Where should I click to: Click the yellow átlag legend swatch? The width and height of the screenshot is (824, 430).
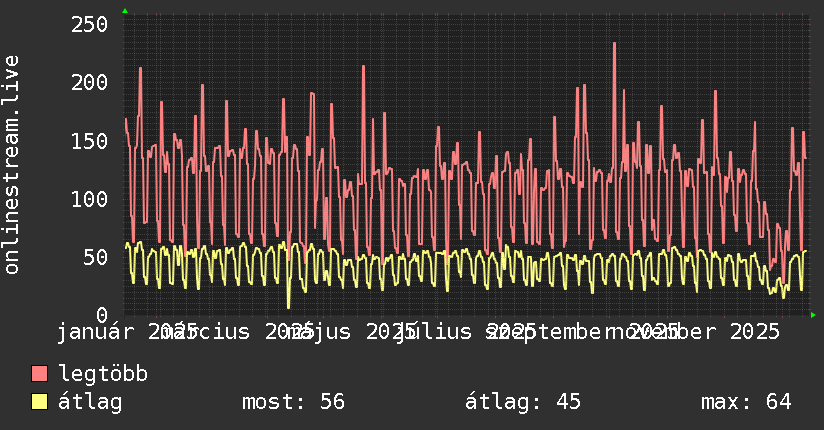(39, 401)
